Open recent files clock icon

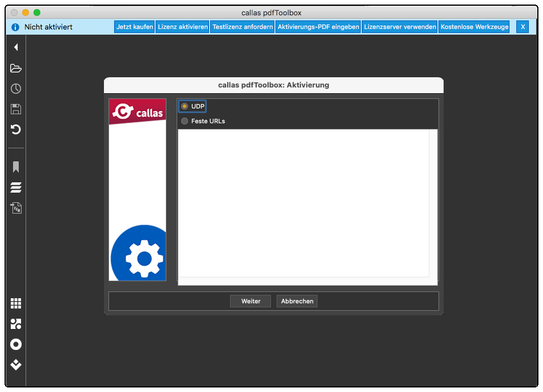(16, 89)
